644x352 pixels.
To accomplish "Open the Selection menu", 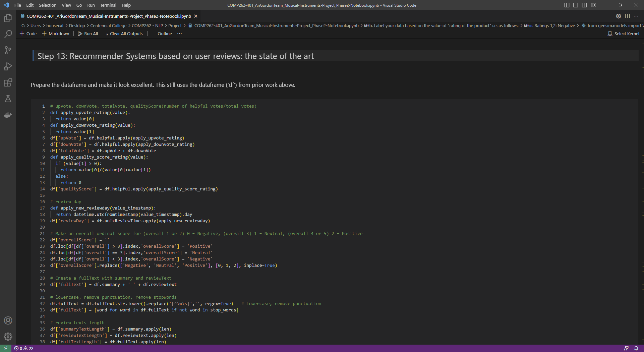I will coord(48,5).
